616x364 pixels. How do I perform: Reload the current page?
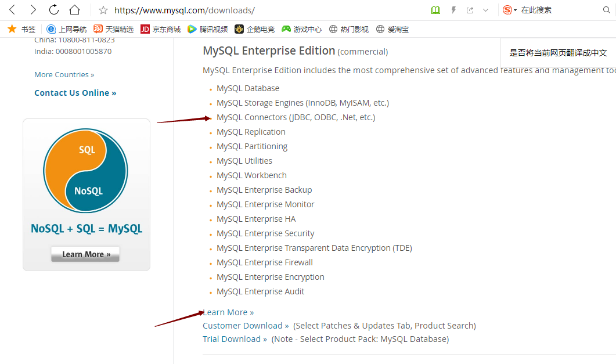[x=54, y=10]
